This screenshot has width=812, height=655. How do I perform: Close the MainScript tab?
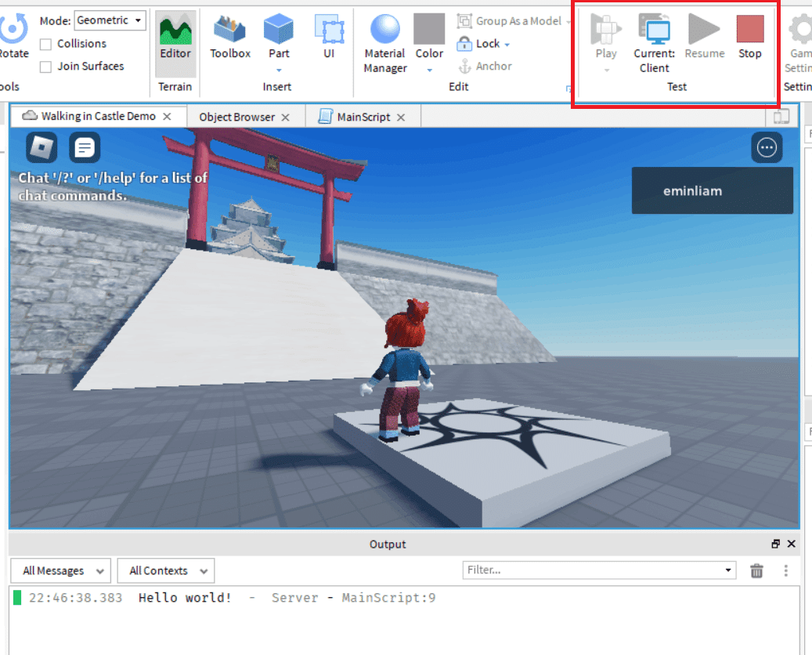(401, 118)
